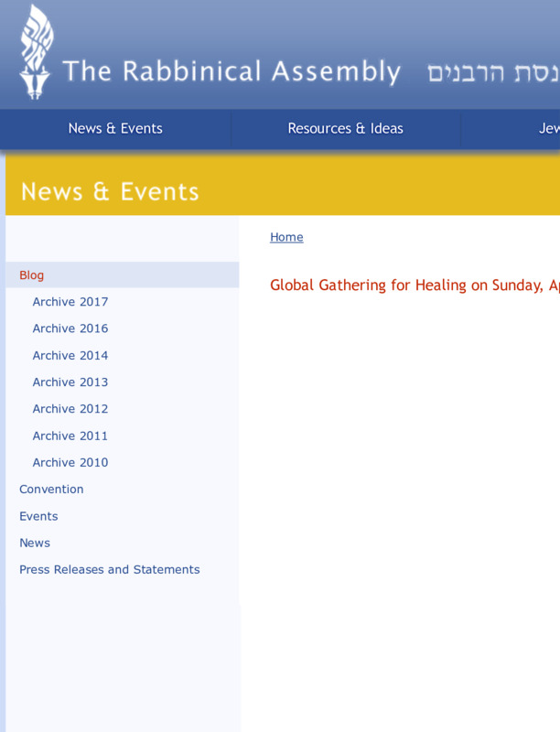Screen dimensions: 560x732
Task: Click the yellow News & Events page heading
Action: coord(110,192)
